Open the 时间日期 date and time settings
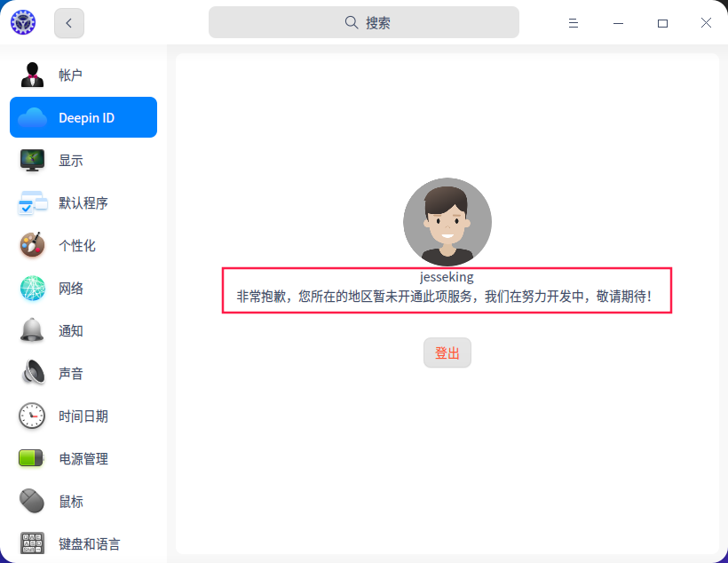728x563 pixels. pos(83,416)
